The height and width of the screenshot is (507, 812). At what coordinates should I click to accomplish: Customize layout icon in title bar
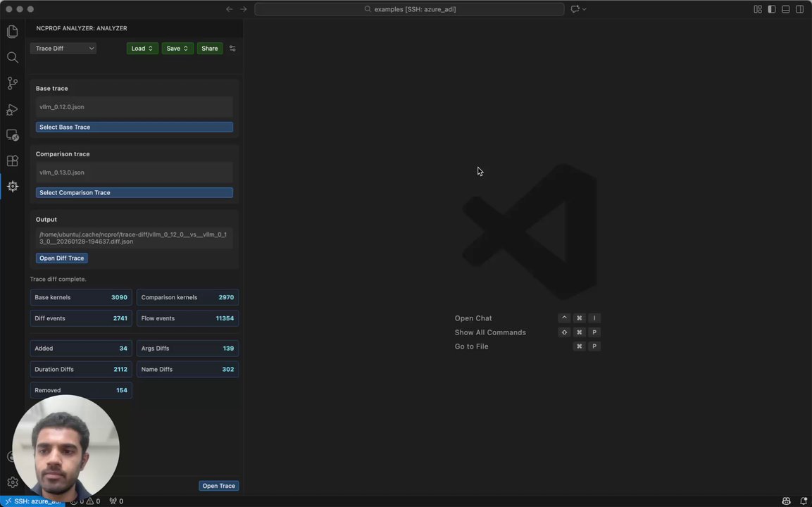[x=758, y=9]
